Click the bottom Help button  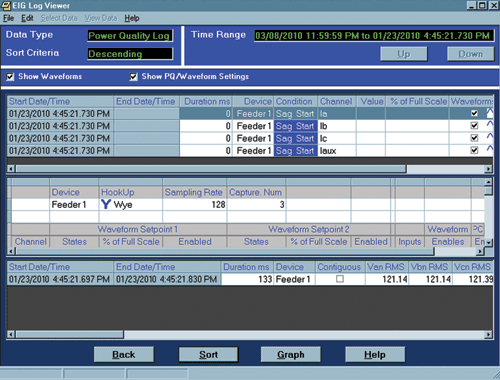click(375, 354)
